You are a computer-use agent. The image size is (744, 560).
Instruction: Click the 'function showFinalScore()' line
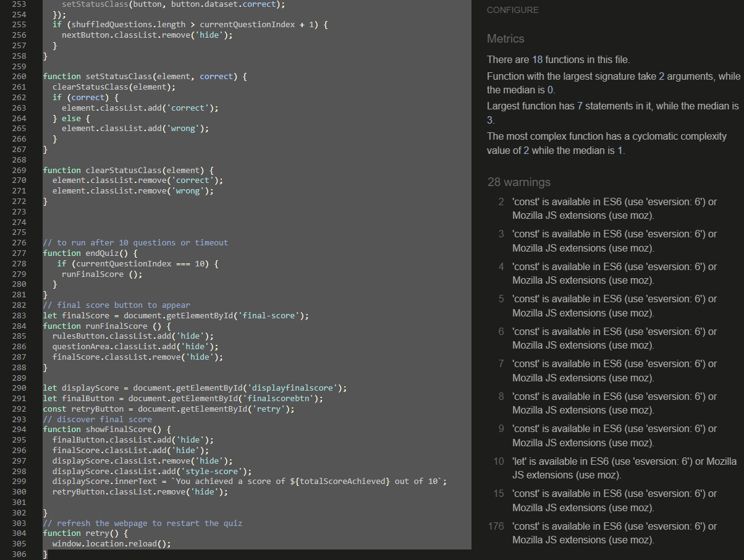click(107, 429)
